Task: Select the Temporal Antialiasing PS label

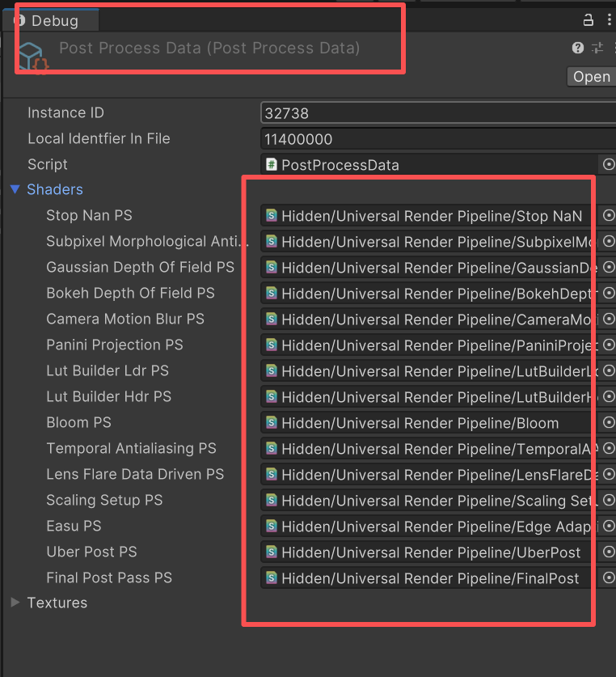Action: [131, 448]
